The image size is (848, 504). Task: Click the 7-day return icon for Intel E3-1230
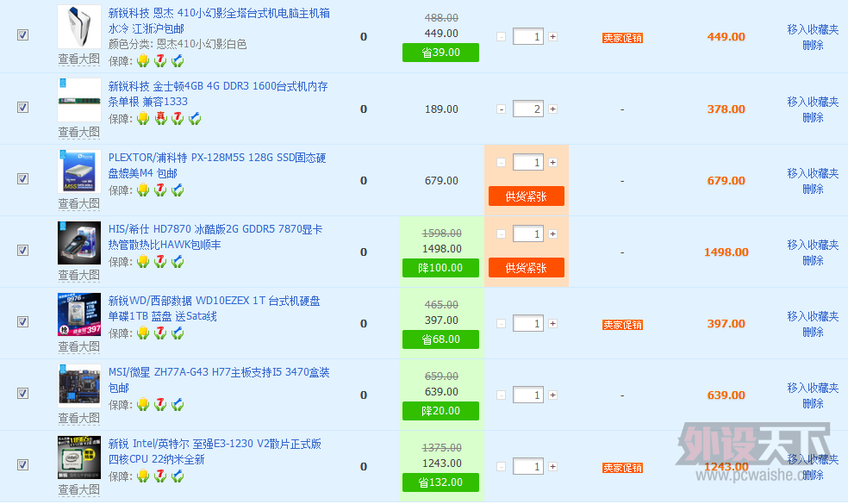(x=160, y=476)
